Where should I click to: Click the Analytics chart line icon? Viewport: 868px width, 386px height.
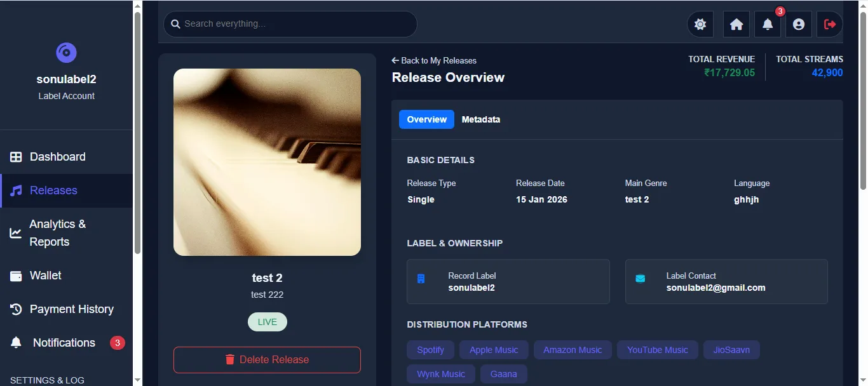[16, 233]
